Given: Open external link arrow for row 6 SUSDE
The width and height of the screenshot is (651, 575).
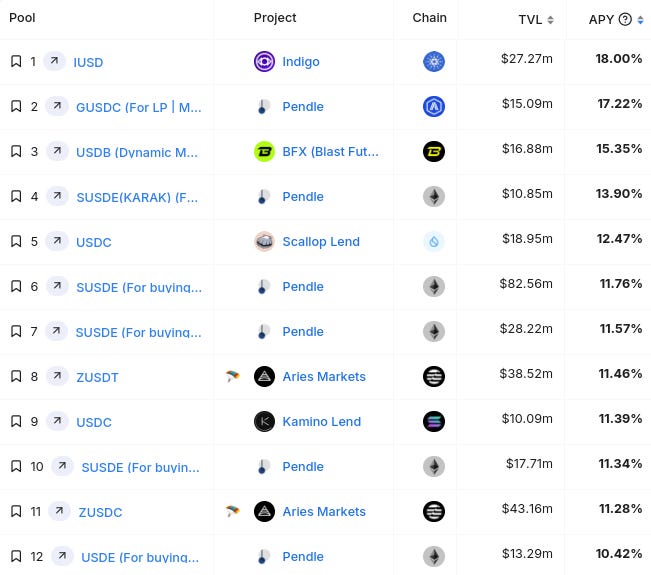Looking at the screenshot, I should pos(57,286).
